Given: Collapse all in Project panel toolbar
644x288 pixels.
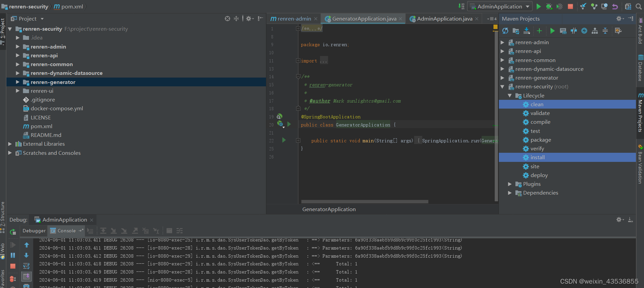Looking at the screenshot, I should pyautogui.click(x=236, y=19).
